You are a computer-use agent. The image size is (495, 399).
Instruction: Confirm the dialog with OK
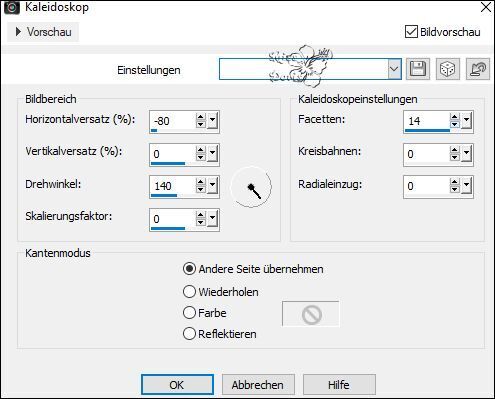pos(177,385)
